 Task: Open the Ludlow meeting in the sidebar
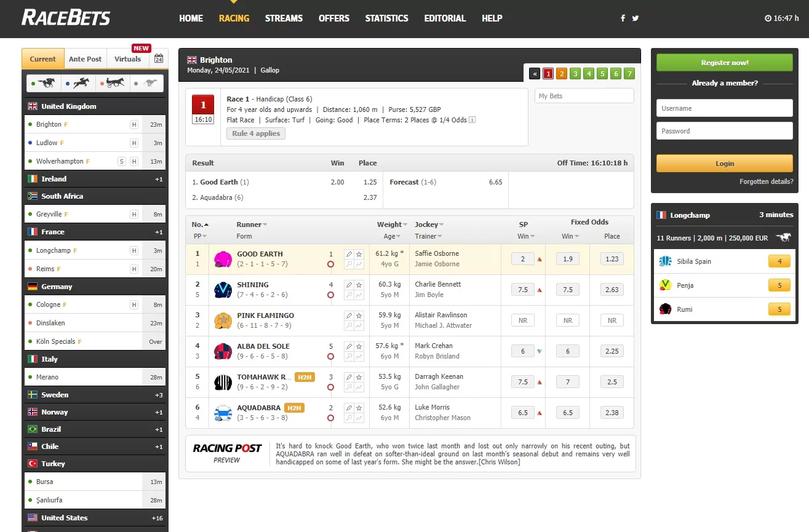95,143
